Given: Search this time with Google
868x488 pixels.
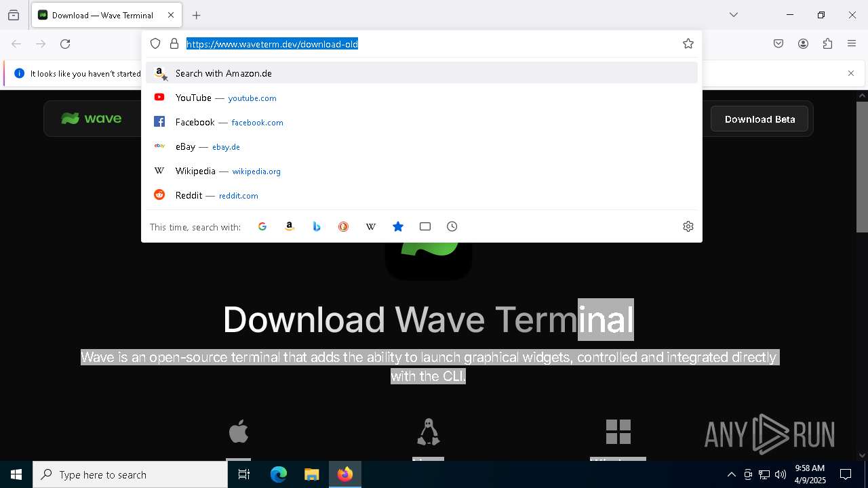Looking at the screenshot, I should [262, 226].
